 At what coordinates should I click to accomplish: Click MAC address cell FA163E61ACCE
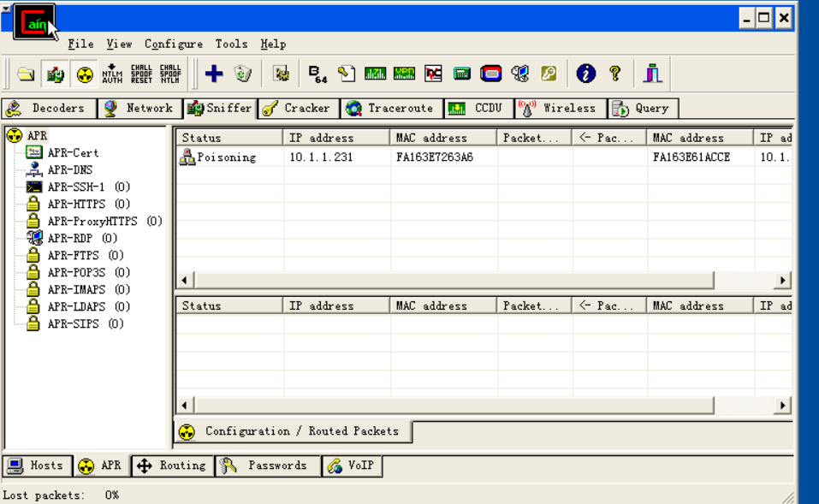tap(691, 157)
